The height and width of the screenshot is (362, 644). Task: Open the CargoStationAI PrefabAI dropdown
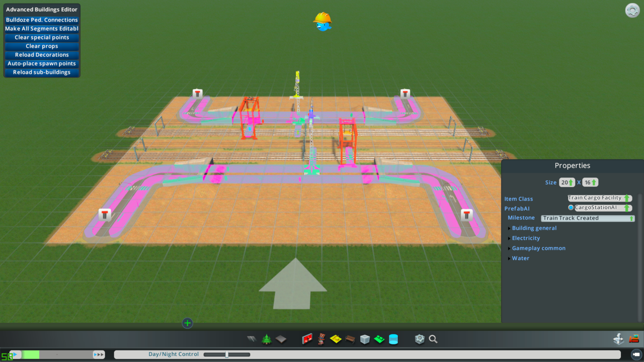click(x=603, y=208)
